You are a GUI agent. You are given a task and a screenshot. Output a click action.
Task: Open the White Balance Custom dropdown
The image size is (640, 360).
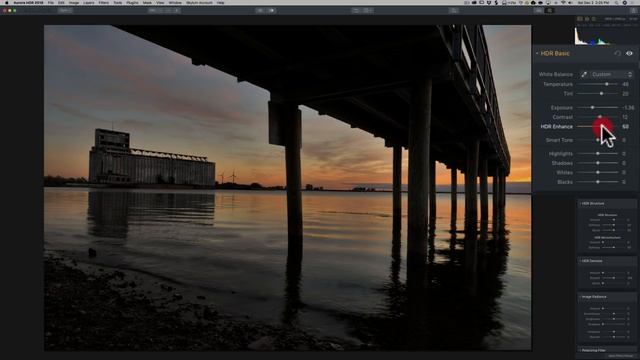point(611,74)
